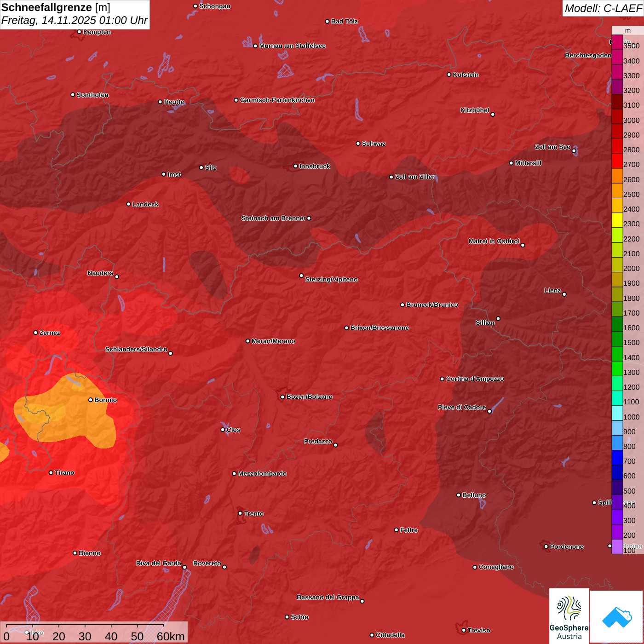Click the 'Steinach am Brenner' label
This screenshot has height=644, width=644.
point(273,218)
